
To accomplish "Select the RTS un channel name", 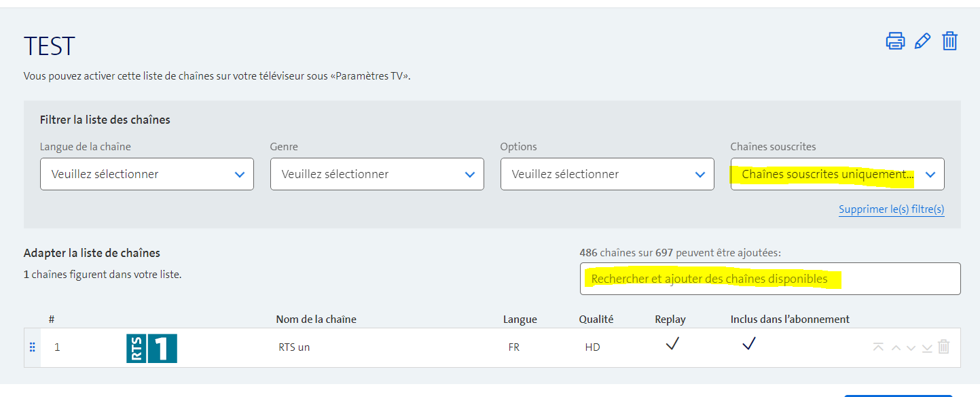I will 294,347.
